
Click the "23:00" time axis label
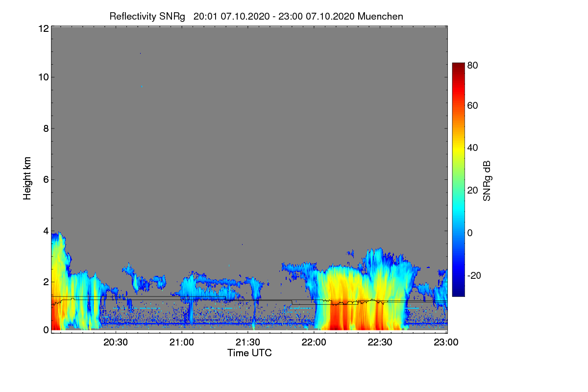(x=446, y=343)
